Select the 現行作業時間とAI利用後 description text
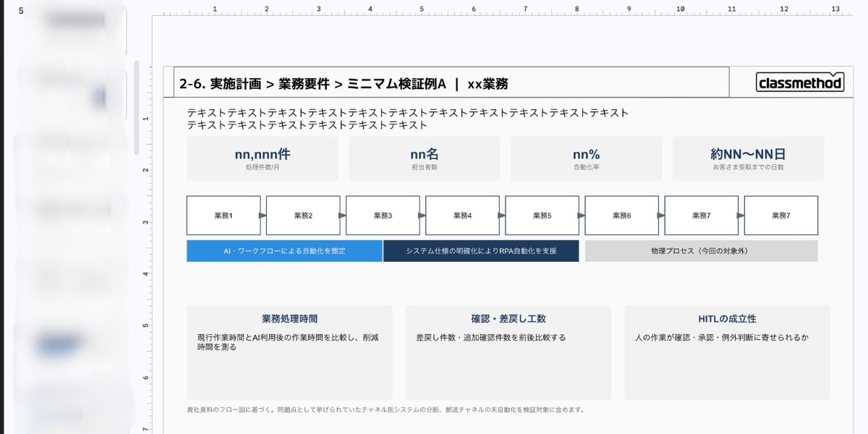This screenshot has height=434, width=868. 288,342
